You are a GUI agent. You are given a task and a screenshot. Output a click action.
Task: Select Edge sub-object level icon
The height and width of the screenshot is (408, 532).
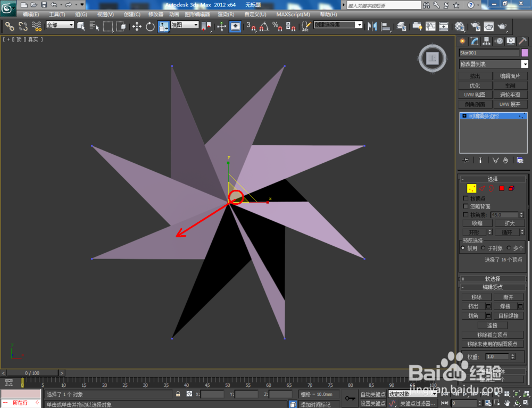(482, 188)
